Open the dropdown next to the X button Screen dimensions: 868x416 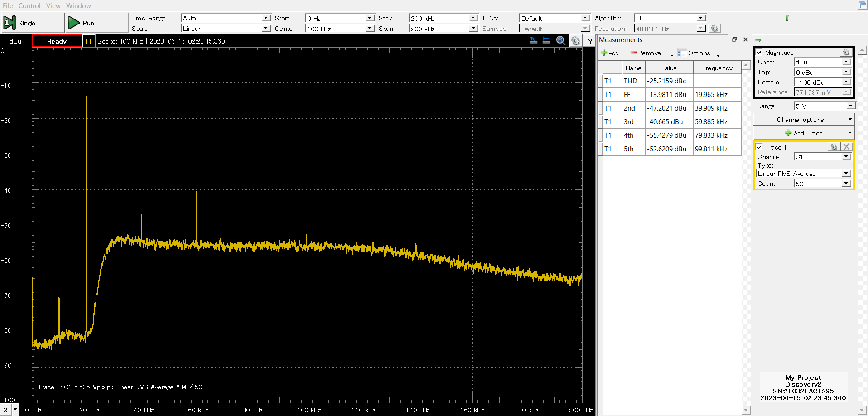pos(15,409)
